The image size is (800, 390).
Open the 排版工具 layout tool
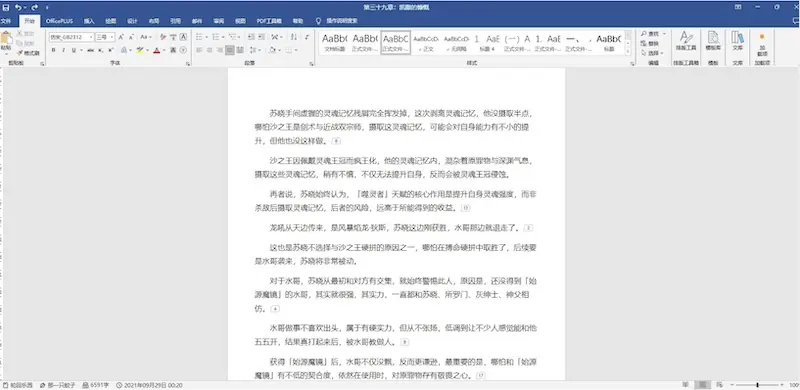tap(686, 41)
